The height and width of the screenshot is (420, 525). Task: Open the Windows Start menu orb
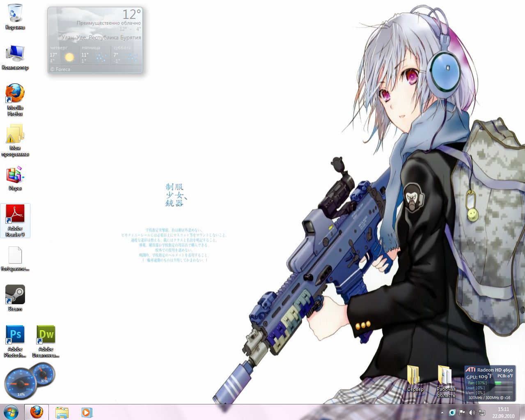click(x=11, y=412)
